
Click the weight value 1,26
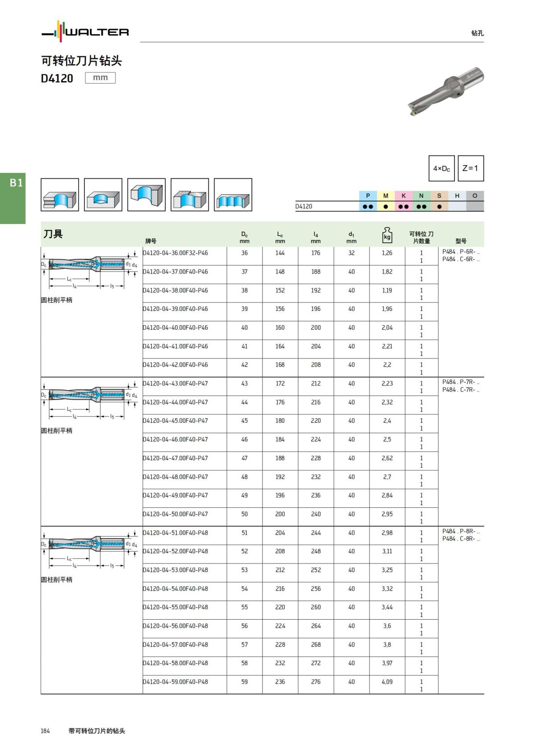[387, 253]
